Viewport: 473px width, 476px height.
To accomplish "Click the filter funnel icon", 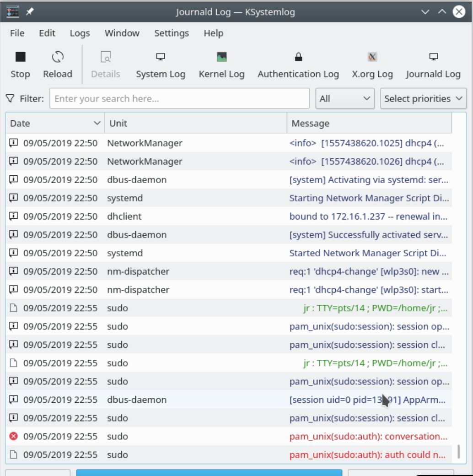I will (11, 98).
